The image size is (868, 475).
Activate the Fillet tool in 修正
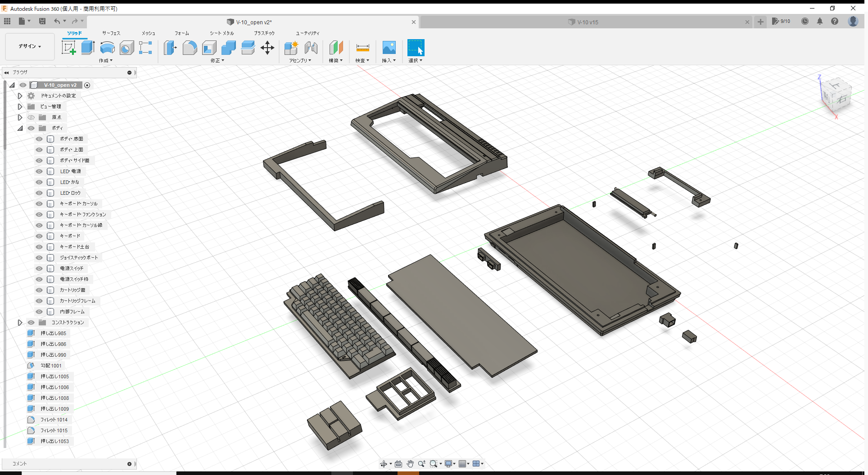pos(190,48)
